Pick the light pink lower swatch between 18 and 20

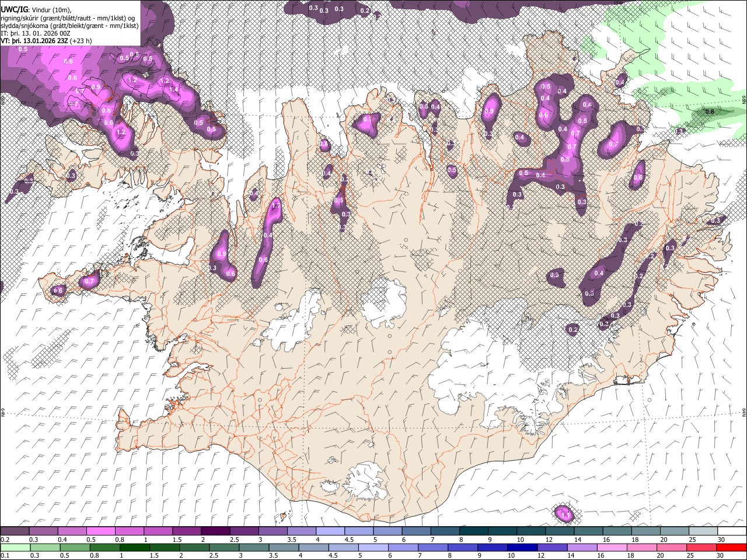click(x=641, y=547)
